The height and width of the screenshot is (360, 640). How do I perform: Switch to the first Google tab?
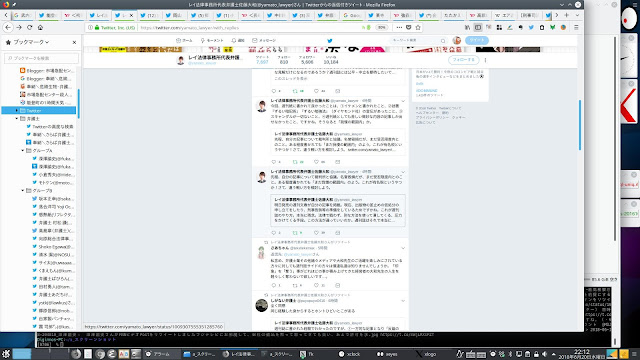[23, 15]
